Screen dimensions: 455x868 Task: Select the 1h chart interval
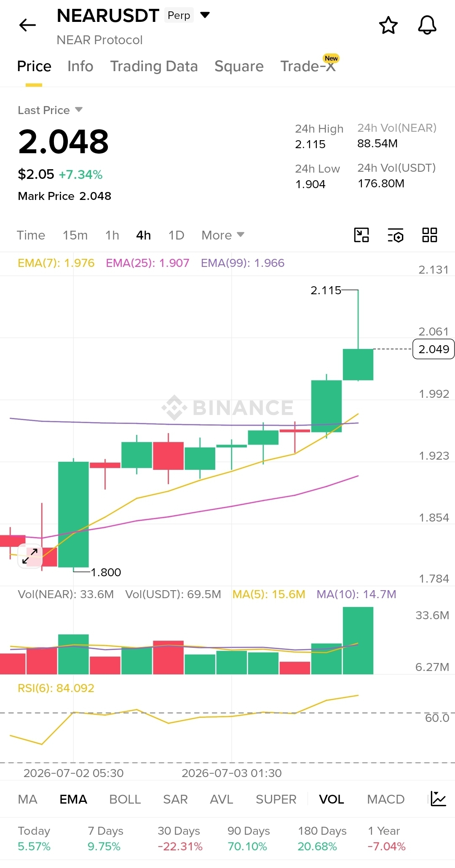point(112,235)
